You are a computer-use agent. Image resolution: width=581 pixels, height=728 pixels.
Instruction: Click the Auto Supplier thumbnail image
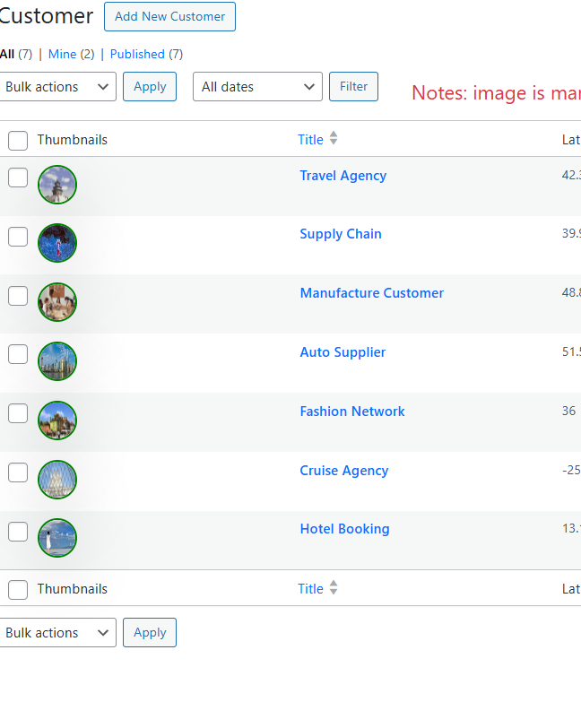coord(57,361)
